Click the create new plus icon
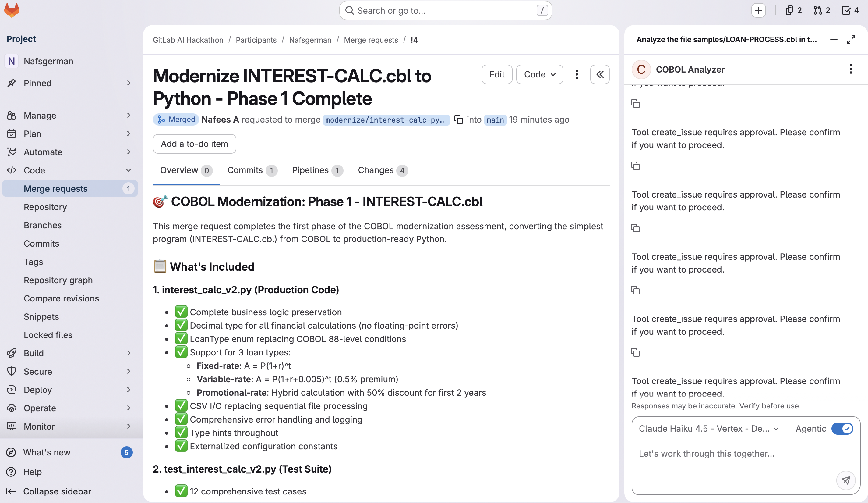 [x=758, y=10]
